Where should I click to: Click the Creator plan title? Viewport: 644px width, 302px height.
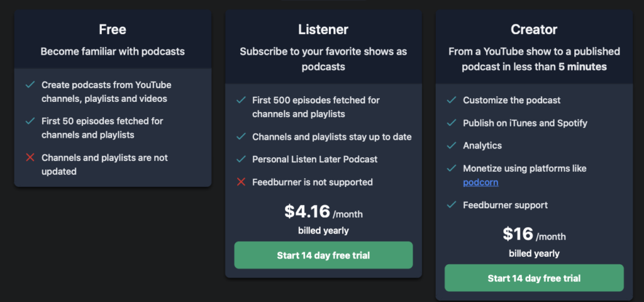click(x=534, y=30)
